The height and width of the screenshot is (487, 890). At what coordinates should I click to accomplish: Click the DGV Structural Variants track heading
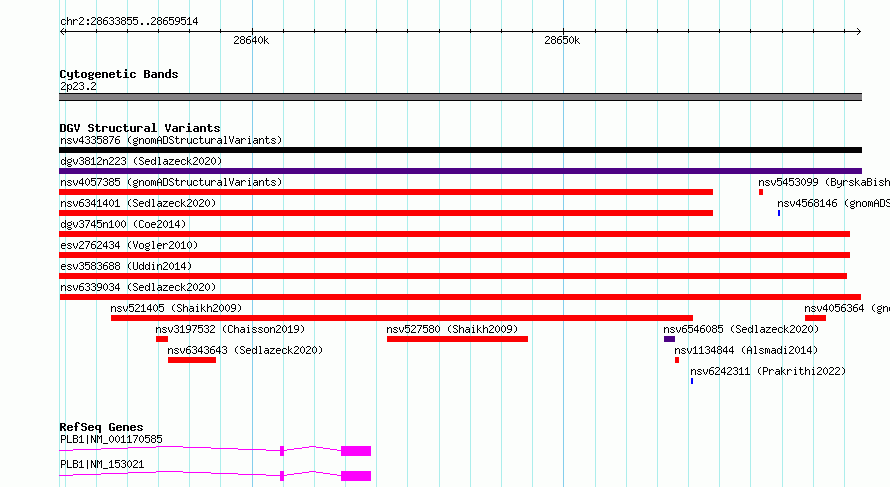pyautogui.click(x=140, y=128)
